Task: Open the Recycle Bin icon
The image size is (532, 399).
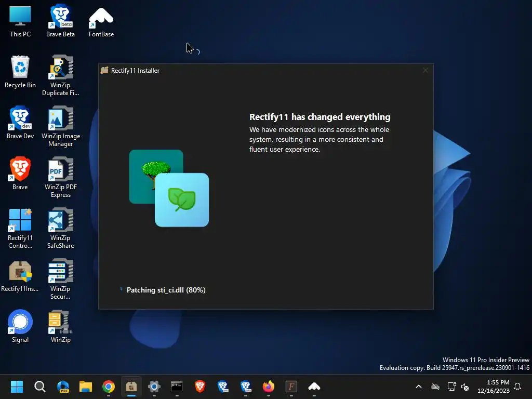Action: [20, 72]
